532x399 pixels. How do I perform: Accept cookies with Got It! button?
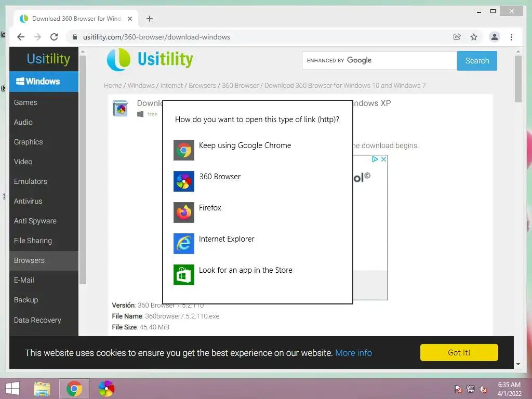459,353
